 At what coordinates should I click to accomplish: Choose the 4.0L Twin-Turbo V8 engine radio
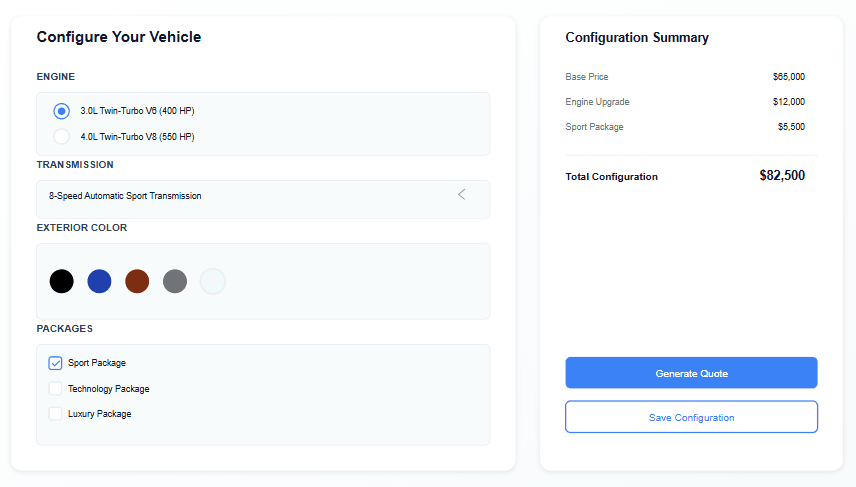tap(62, 136)
